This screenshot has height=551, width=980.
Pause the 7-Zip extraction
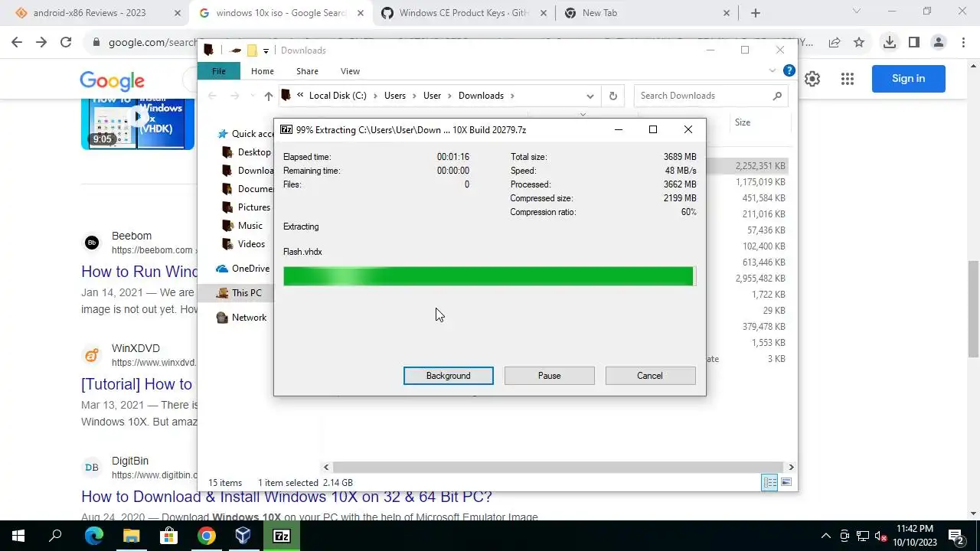tap(549, 376)
